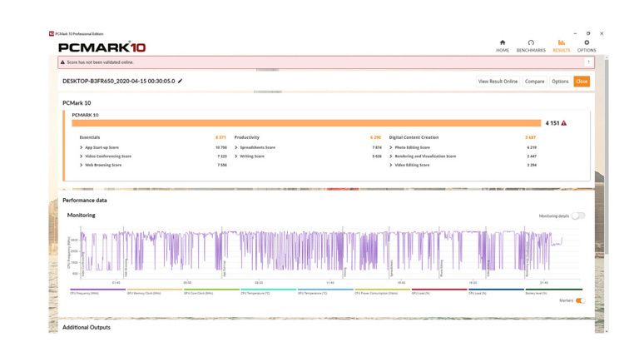Expand Video Conferencing Score row
644x362 pixels.
[82, 156]
